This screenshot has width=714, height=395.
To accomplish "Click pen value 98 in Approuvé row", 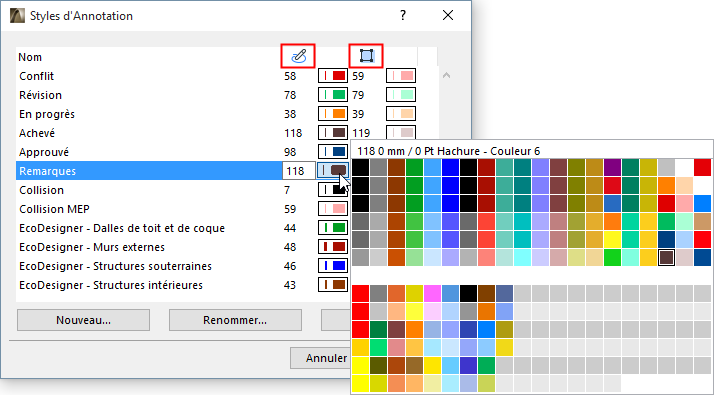I will coord(290,152).
